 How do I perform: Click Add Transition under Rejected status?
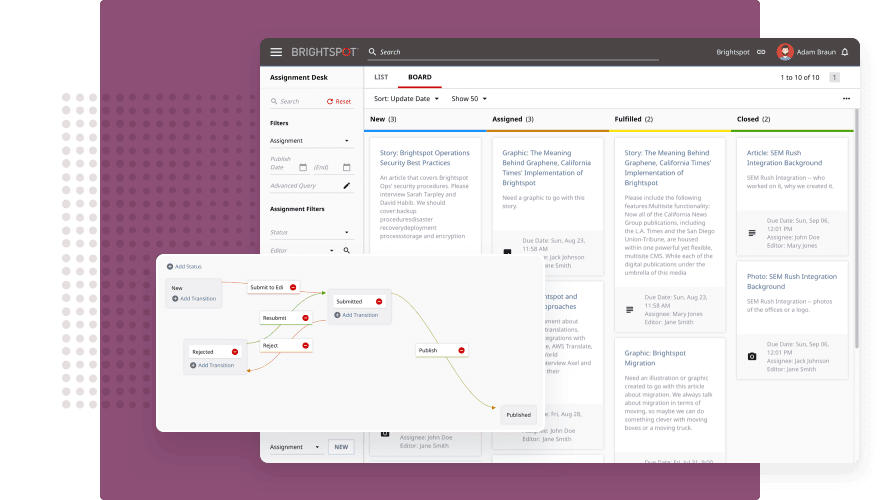click(x=212, y=365)
